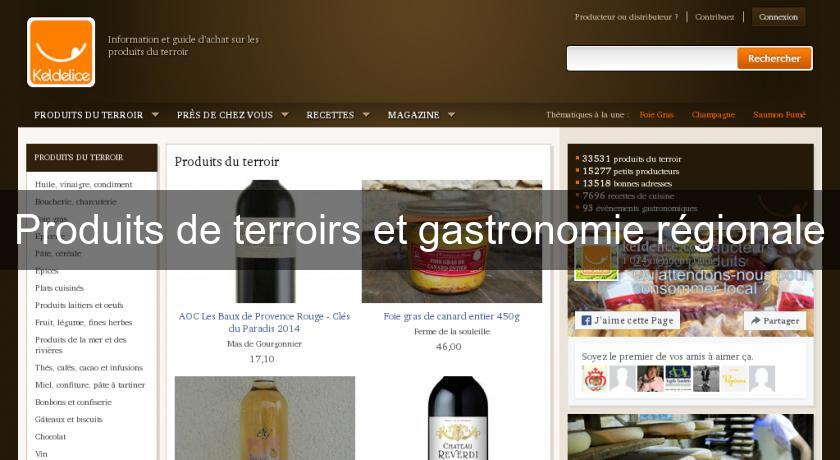Open the AOC Les Baux de Provence Rouge link

coord(264,322)
